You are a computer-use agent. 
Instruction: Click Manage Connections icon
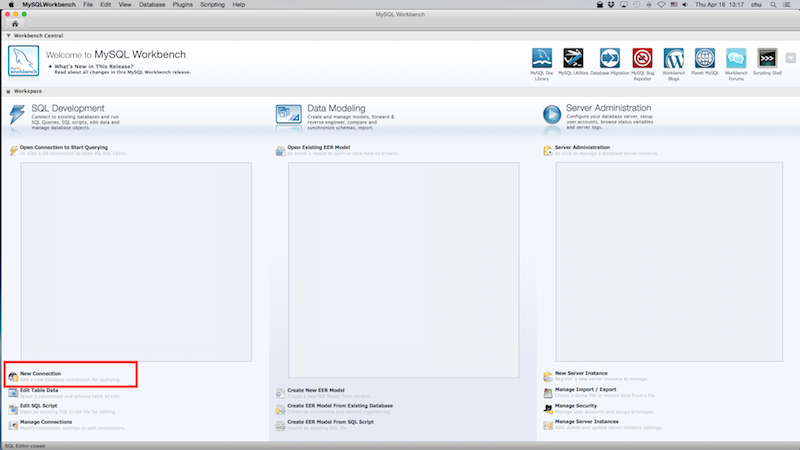pos(13,426)
